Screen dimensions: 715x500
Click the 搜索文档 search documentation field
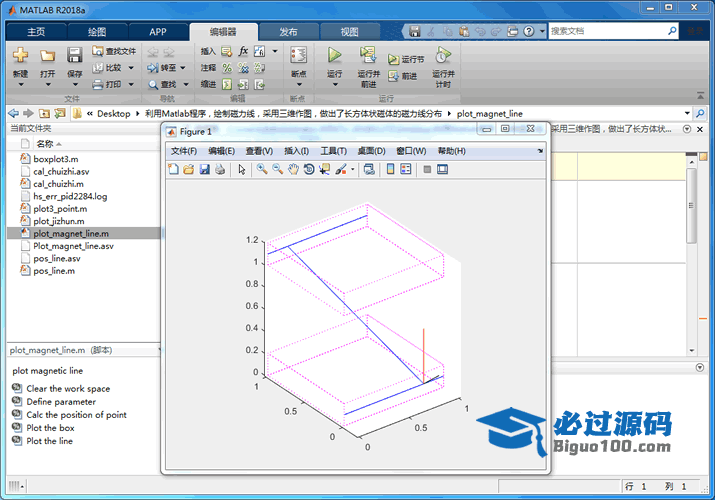click(x=608, y=31)
